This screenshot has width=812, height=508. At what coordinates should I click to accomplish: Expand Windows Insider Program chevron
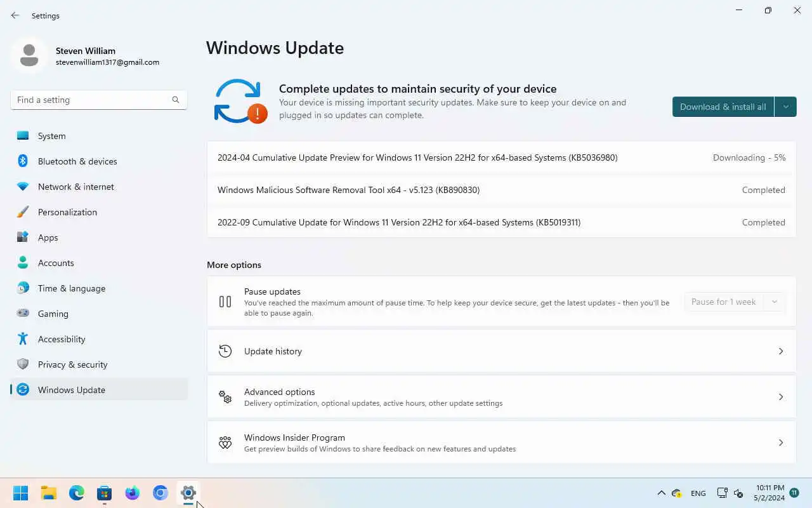click(x=781, y=443)
